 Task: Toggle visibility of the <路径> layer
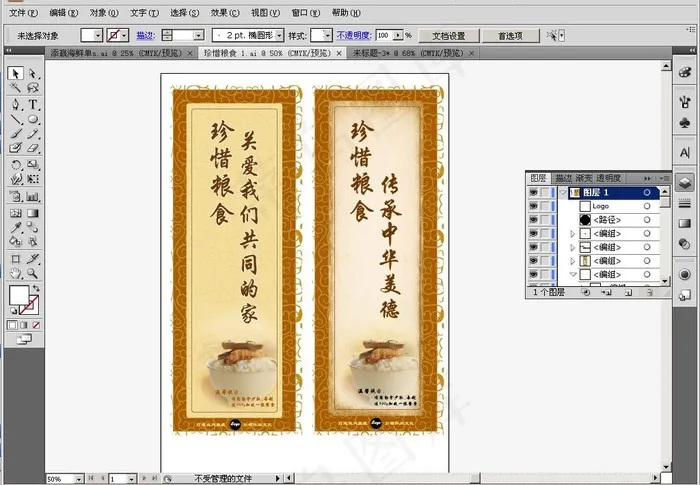534,219
